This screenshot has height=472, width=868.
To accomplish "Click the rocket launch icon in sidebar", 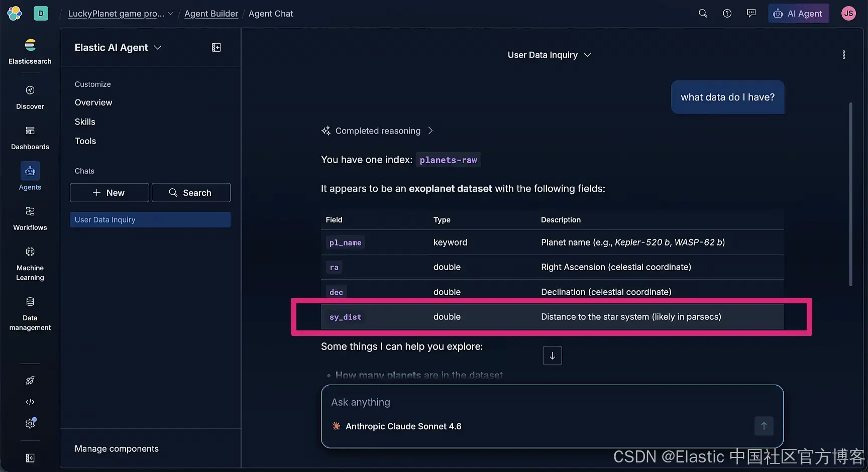I will tap(30, 380).
